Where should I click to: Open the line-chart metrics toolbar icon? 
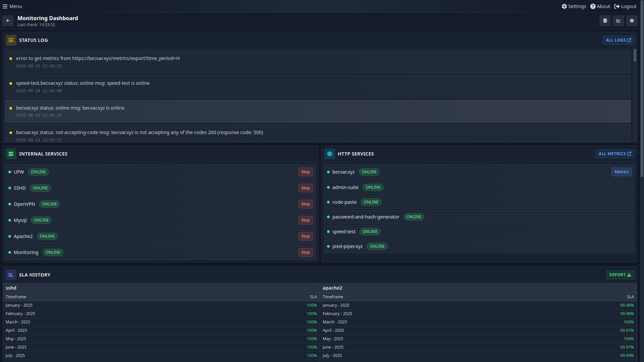pos(618,20)
